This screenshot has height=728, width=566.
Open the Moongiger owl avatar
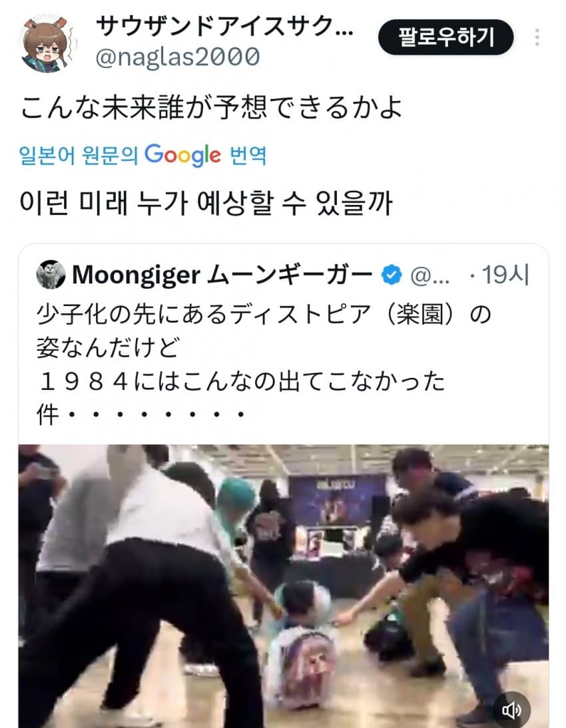(x=51, y=274)
